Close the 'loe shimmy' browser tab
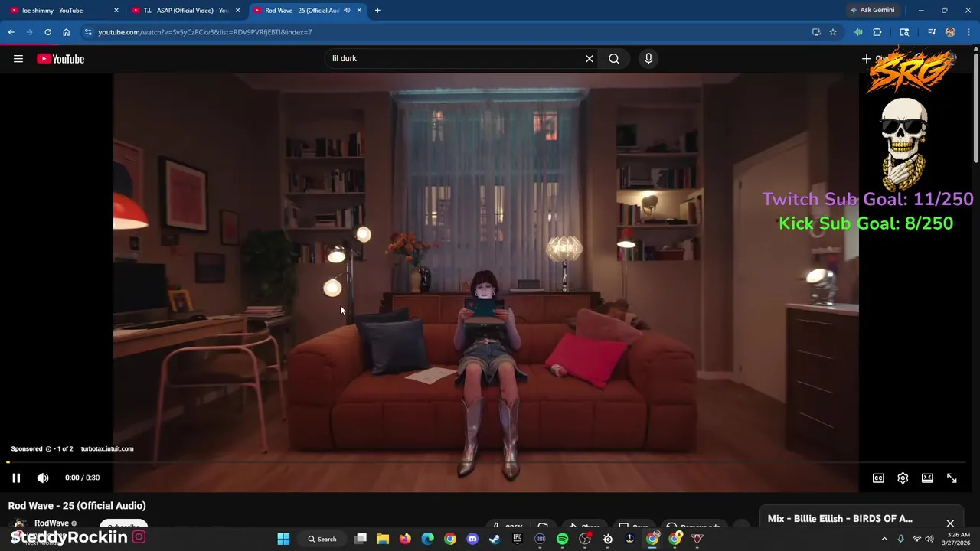The width and height of the screenshot is (980, 551). click(x=116, y=11)
